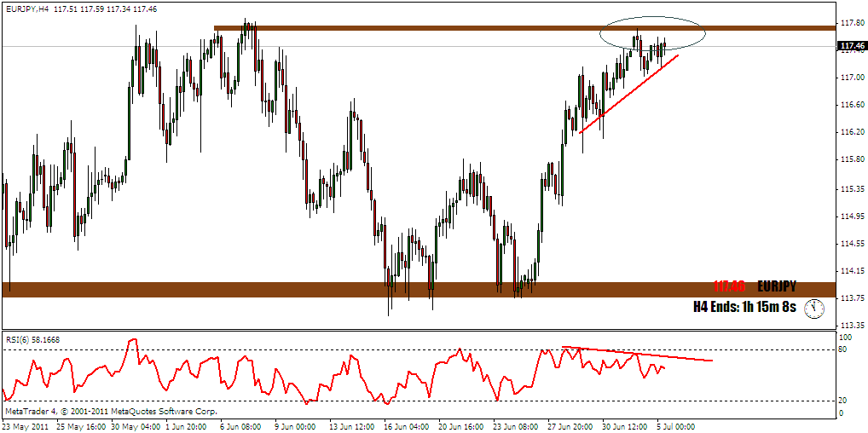
Task: Click the RSI scale value 100
Action: point(847,338)
